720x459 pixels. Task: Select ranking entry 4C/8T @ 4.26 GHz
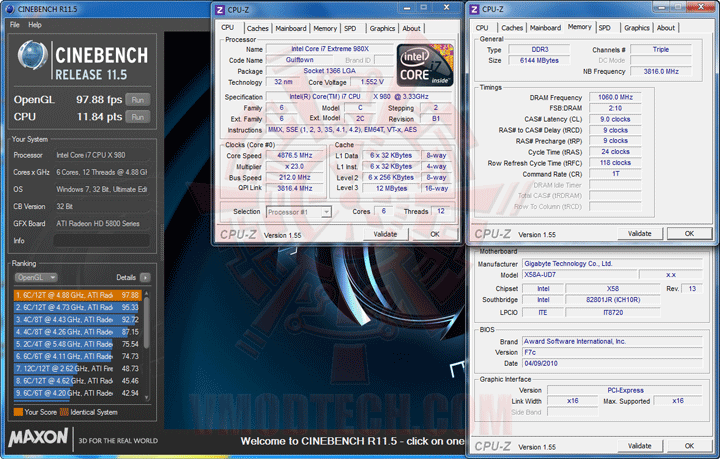pos(78,332)
